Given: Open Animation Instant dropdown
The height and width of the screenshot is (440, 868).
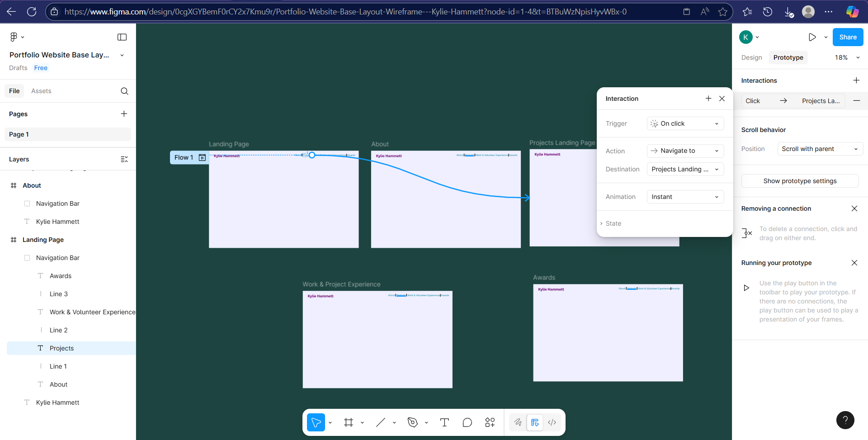Looking at the screenshot, I should [x=685, y=197].
